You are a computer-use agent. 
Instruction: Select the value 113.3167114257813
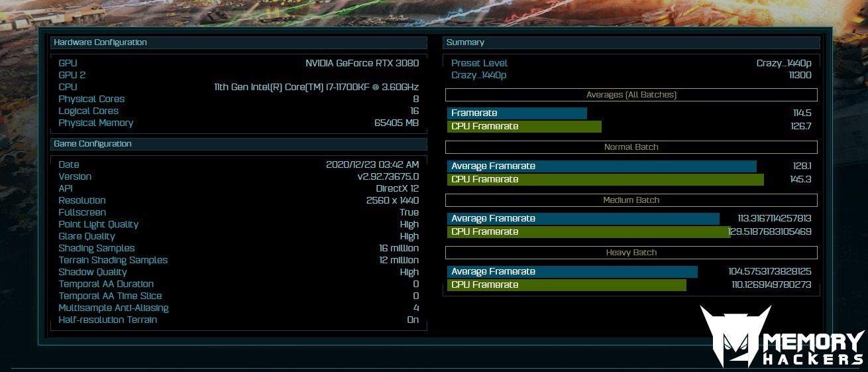(x=775, y=219)
